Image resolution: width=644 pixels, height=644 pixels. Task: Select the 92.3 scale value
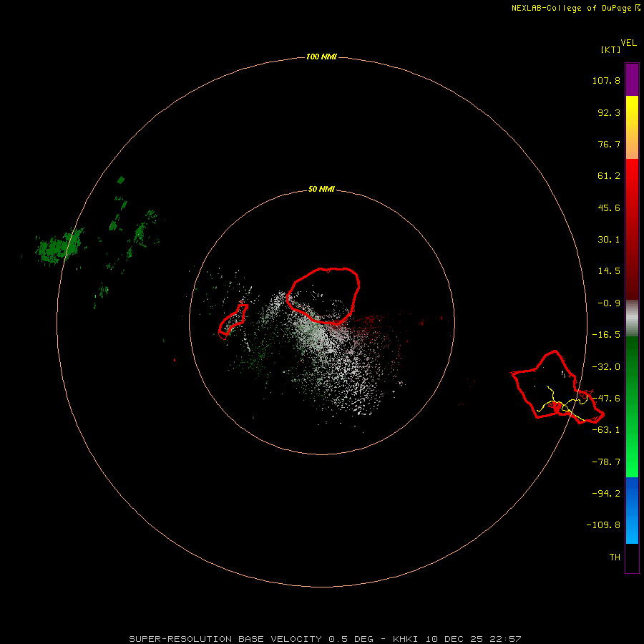(609, 112)
